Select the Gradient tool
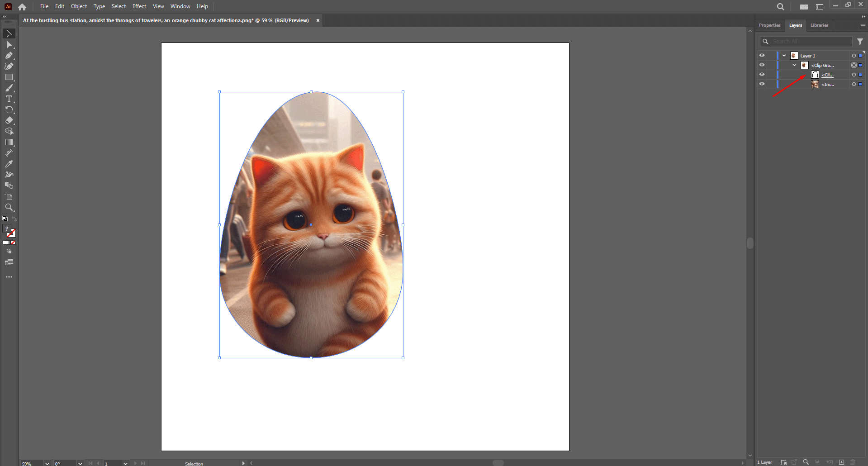The height and width of the screenshot is (466, 868). pos(9,142)
